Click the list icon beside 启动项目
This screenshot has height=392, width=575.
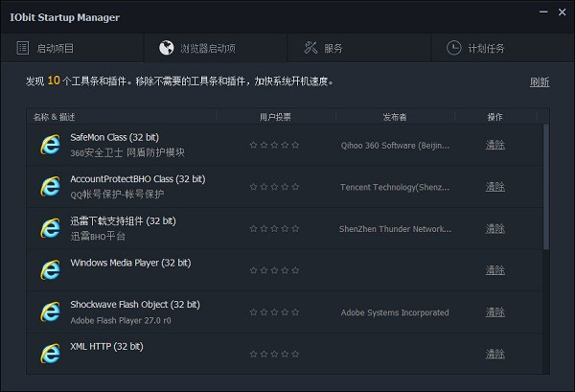click(23, 48)
